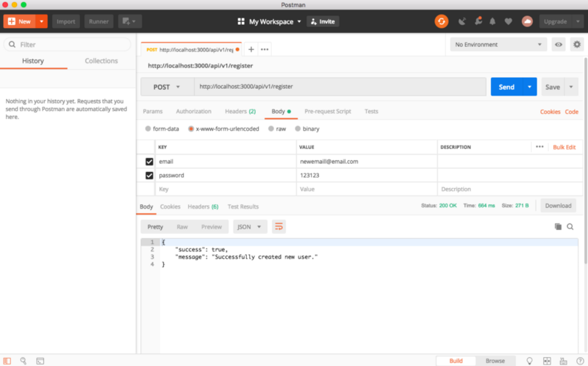The image size is (588, 366).
Task: Uncheck the password parameter checkbox
Action: click(149, 176)
